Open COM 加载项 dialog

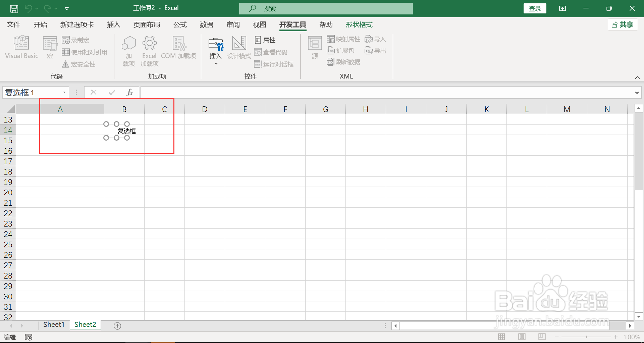pyautogui.click(x=178, y=48)
